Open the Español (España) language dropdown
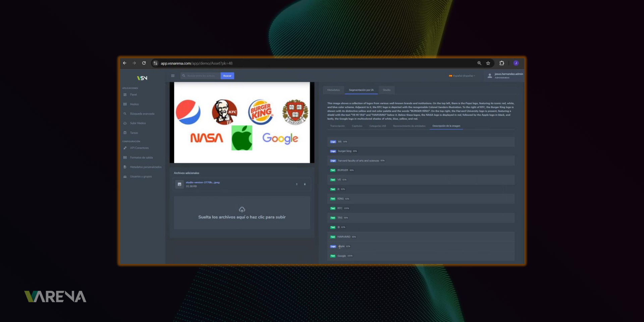This screenshot has width=644, height=322. coord(462,76)
